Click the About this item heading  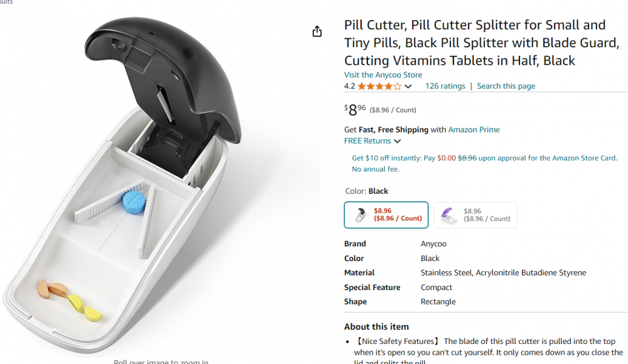pos(376,326)
